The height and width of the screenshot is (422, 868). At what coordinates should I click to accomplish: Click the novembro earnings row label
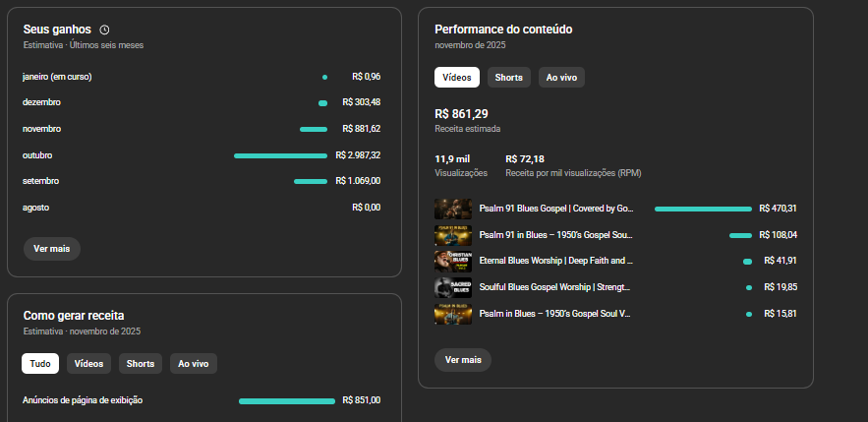pyautogui.click(x=43, y=129)
